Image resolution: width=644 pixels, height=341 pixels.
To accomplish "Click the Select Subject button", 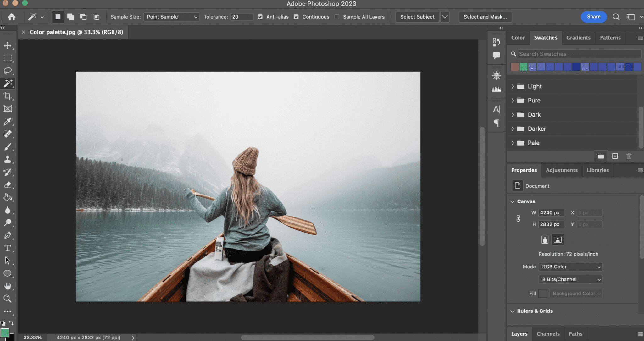I will (417, 17).
